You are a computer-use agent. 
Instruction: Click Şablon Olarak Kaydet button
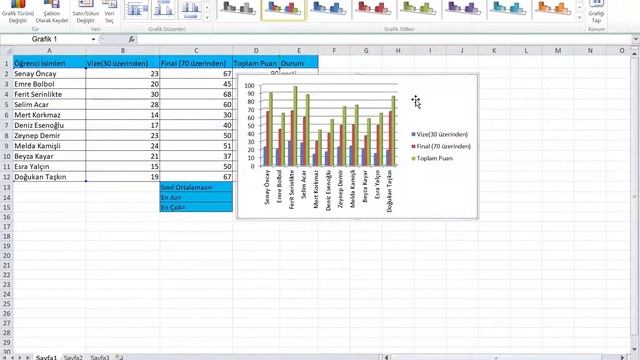coord(52,12)
